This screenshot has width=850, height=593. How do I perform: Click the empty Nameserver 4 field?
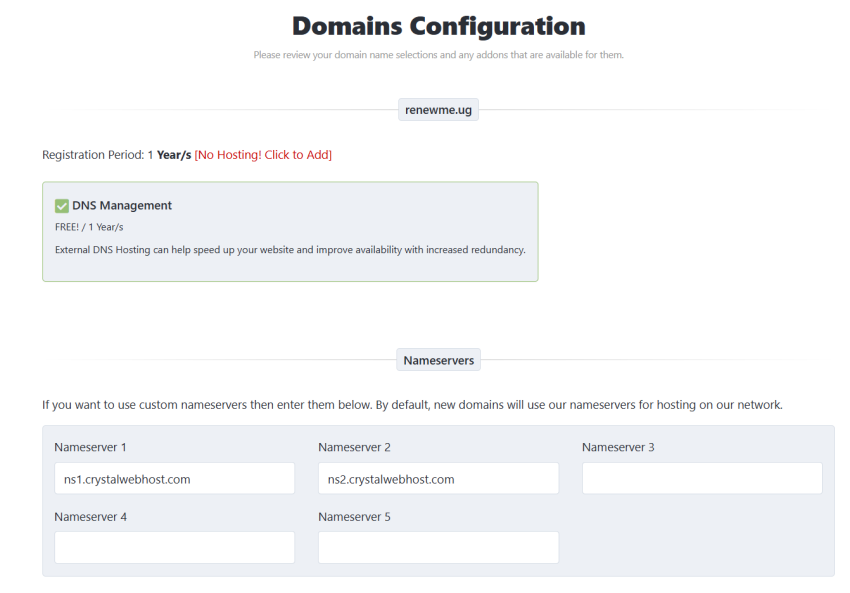(x=174, y=547)
